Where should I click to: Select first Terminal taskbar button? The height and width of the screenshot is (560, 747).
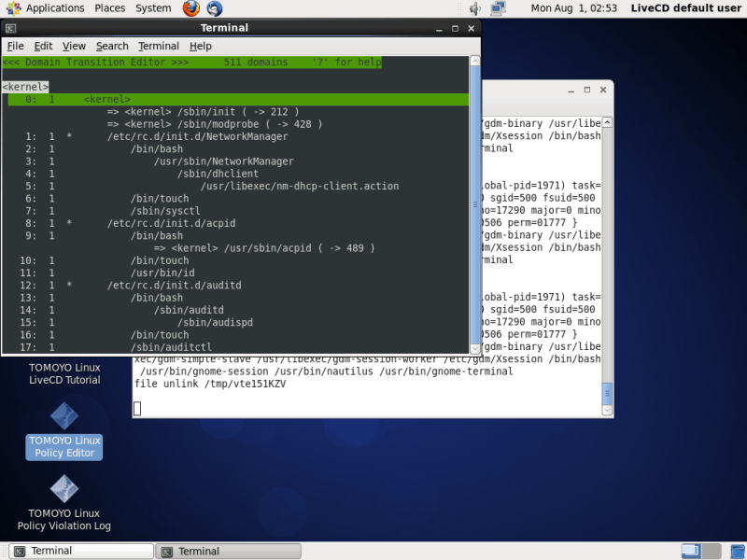[81, 551]
